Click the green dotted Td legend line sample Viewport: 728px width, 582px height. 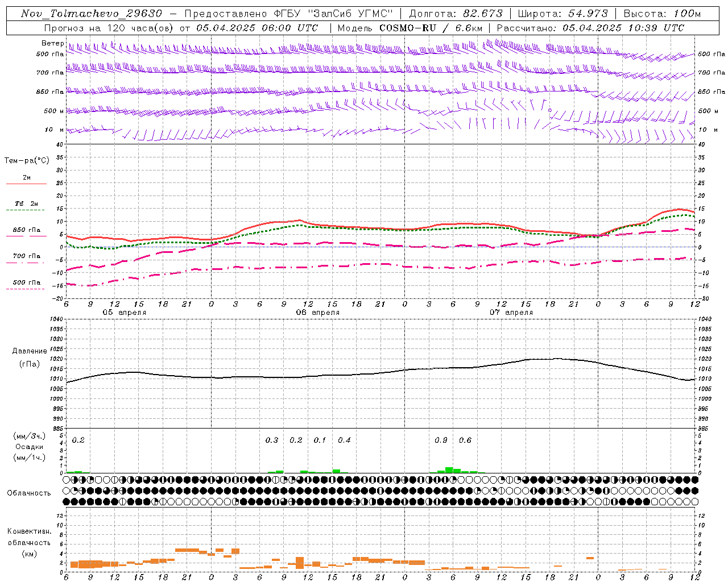point(25,210)
